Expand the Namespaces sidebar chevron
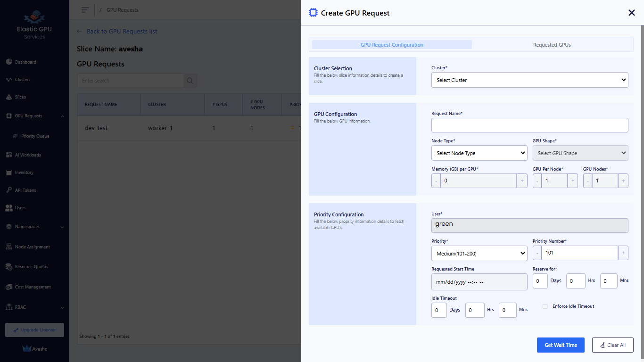Viewport: 644px width, 362px height. [x=62, y=227]
